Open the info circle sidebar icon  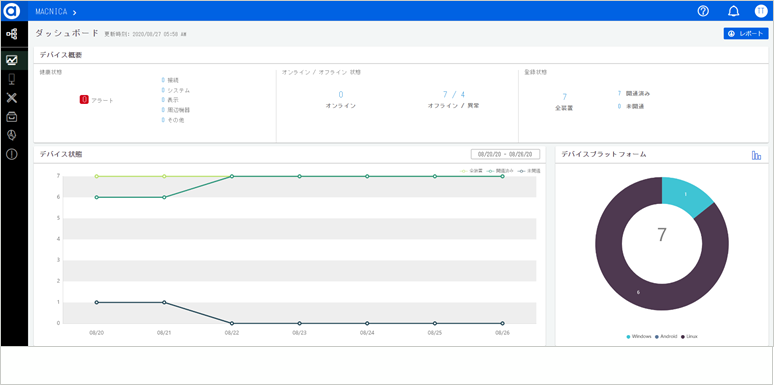[x=12, y=154]
